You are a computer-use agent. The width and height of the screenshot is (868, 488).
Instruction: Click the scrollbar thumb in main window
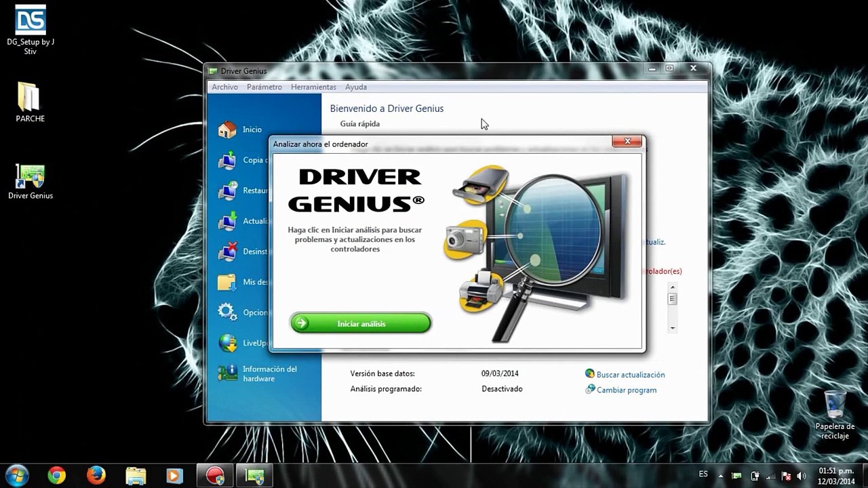pos(672,299)
